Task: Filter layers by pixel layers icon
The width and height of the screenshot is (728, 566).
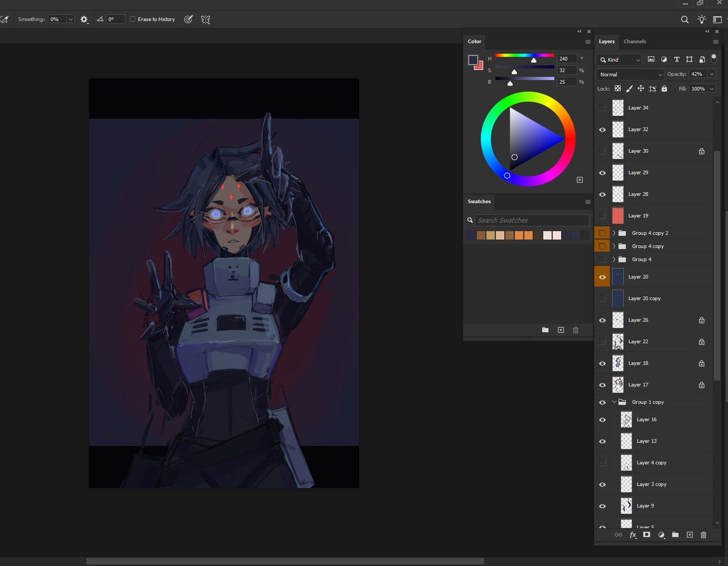Action: [651, 59]
